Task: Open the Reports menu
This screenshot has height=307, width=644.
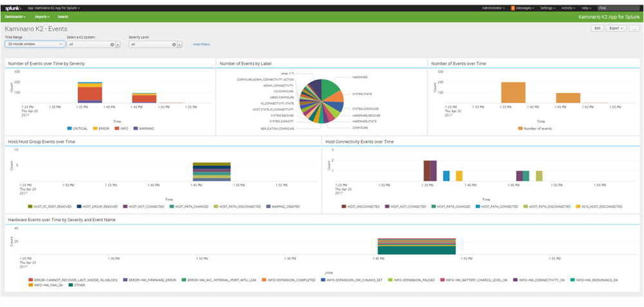Action: point(42,17)
